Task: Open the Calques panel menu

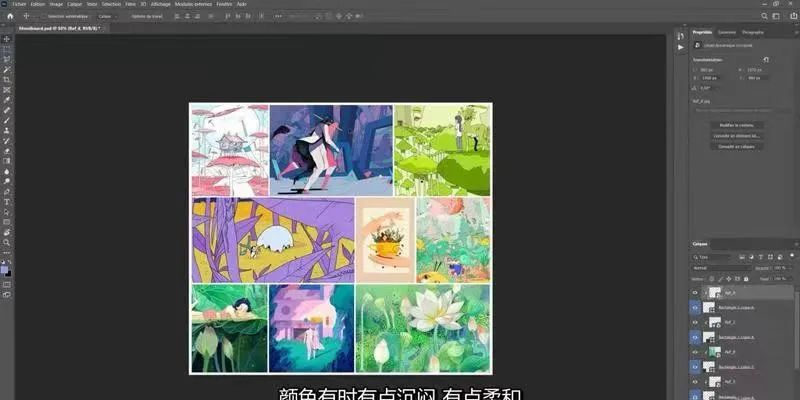Action: [x=796, y=244]
